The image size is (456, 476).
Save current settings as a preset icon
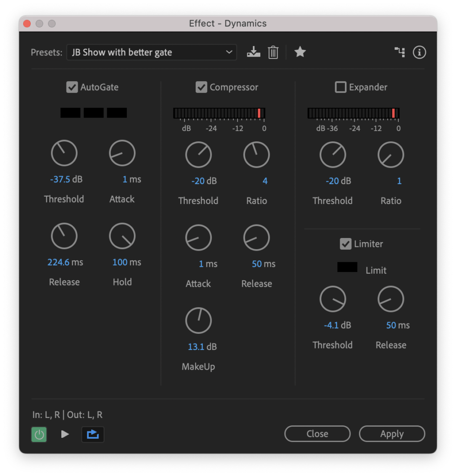point(253,52)
